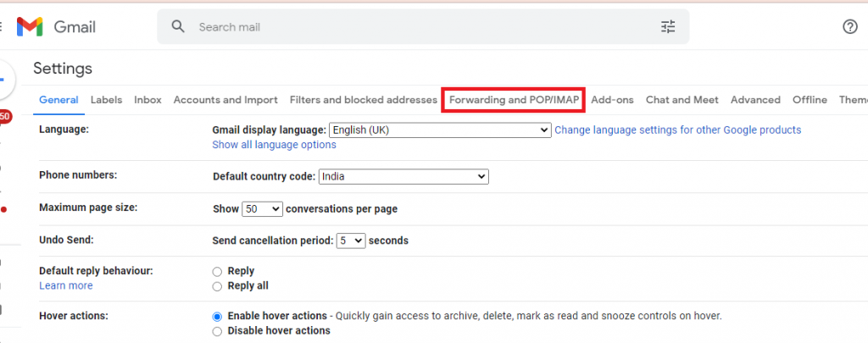This screenshot has width=868, height=343.
Task: Click Learn more under Default reply behaviour
Action: 66,285
